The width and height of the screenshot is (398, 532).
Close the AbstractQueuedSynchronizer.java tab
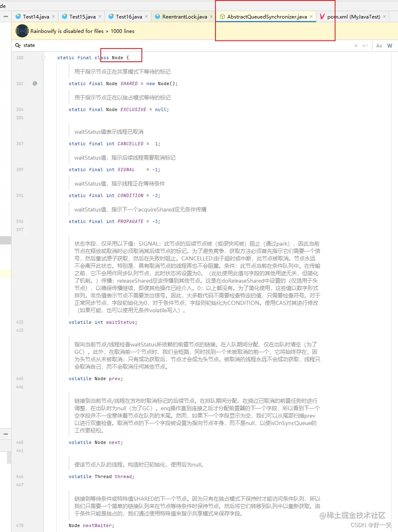click(311, 17)
